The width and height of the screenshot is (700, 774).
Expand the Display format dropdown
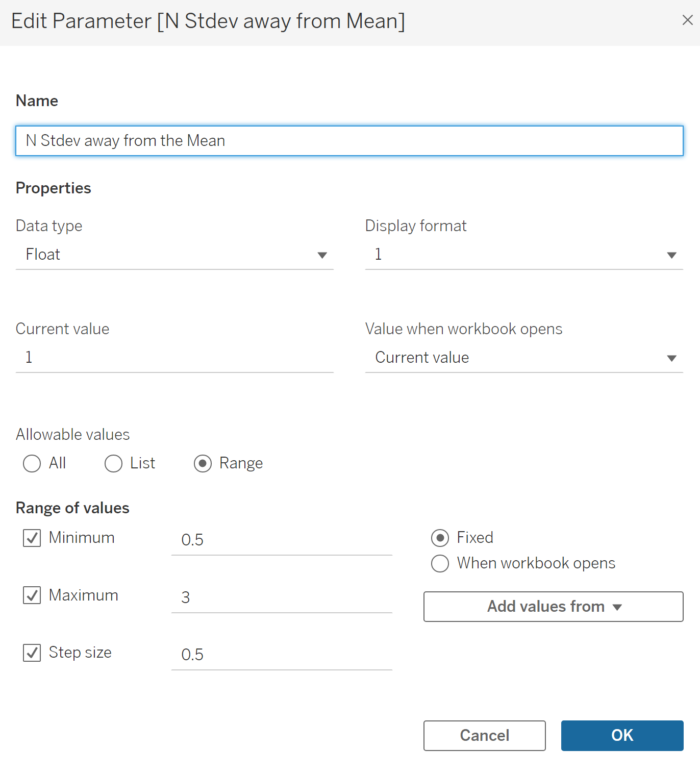524,255
